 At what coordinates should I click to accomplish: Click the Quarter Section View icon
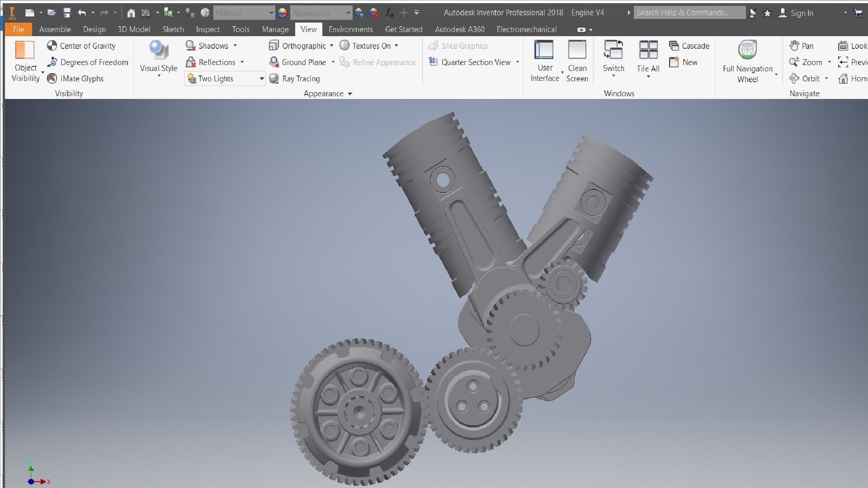pos(433,61)
